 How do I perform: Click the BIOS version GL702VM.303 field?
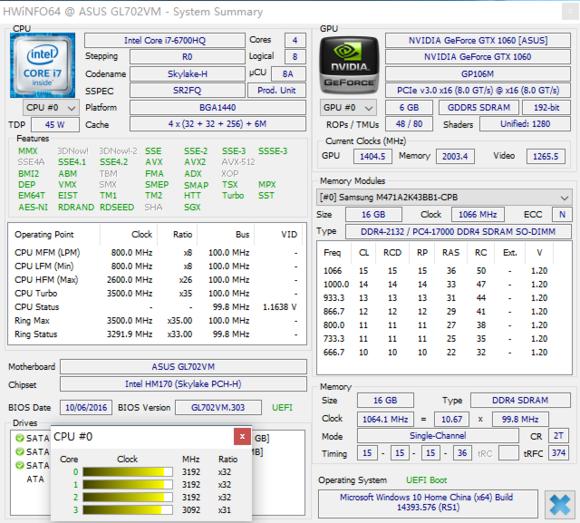coord(218,408)
